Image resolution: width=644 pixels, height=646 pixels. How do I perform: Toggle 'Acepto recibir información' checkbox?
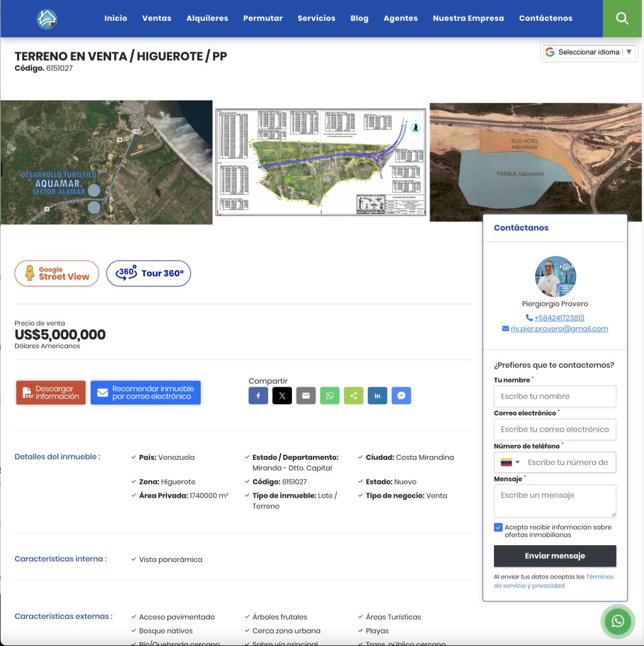click(498, 527)
